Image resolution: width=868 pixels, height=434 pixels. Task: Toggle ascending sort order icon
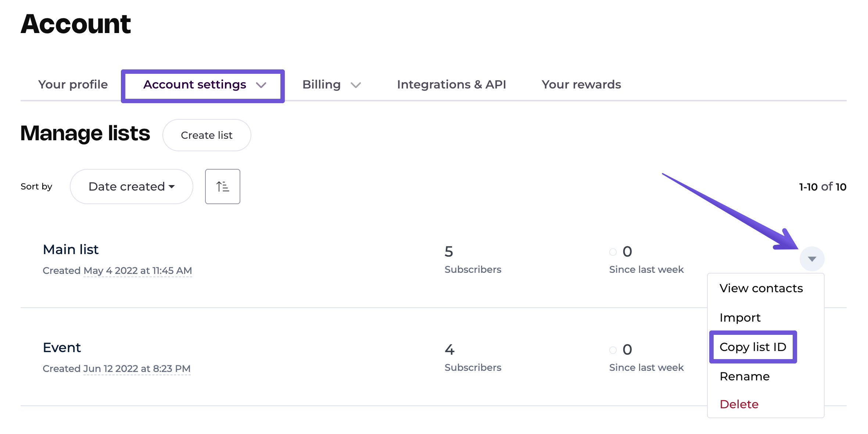coord(222,187)
